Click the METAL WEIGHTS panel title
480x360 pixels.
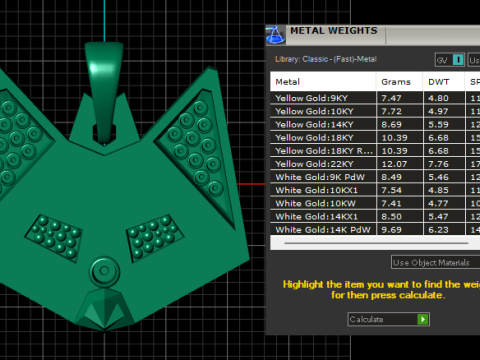tap(334, 31)
